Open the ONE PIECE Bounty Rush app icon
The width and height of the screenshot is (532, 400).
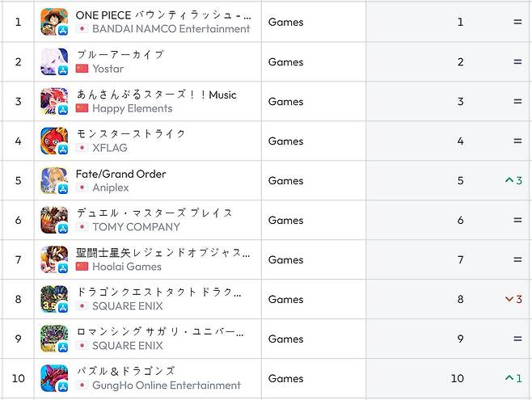[x=54, y=22]
